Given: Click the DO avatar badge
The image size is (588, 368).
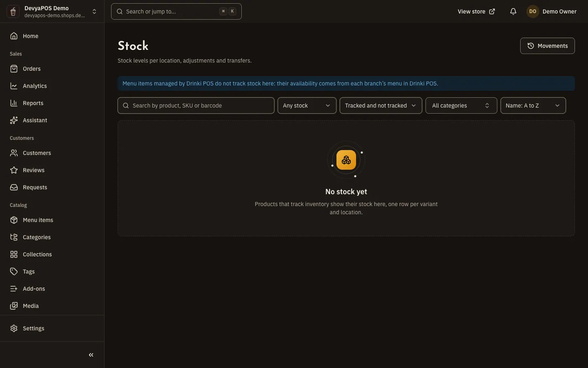Looking at the screenshot, I should (x=533, y=11).
